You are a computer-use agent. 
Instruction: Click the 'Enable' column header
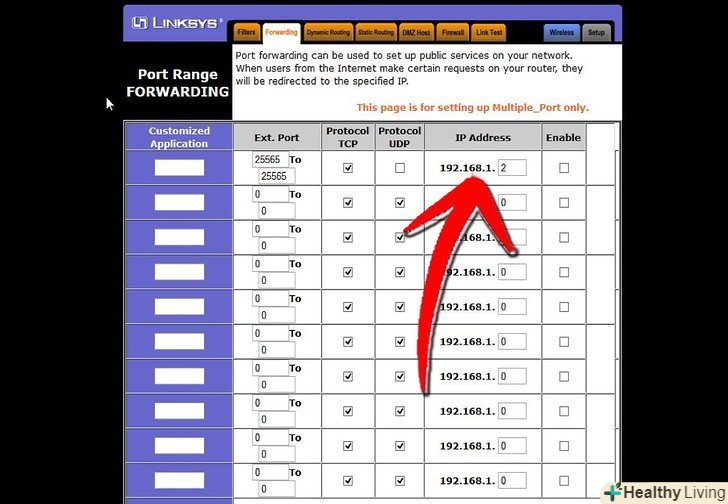point(563,138)
